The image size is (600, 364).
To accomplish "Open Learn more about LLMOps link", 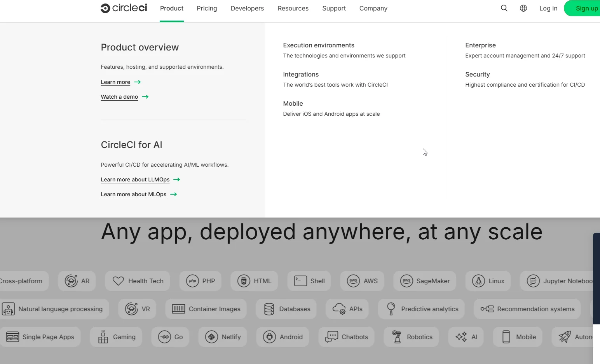I will click(x=140, y=179).
